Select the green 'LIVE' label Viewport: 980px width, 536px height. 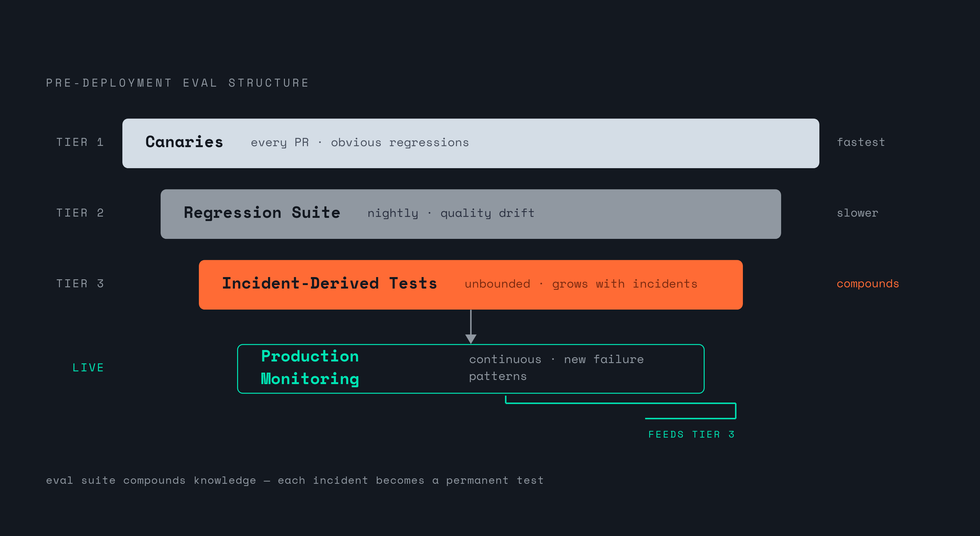pyautogui.click(x=88, y=368)
